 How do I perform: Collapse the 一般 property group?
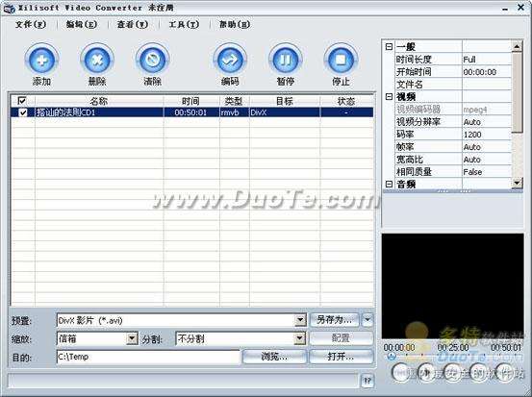tap(390, 47)
